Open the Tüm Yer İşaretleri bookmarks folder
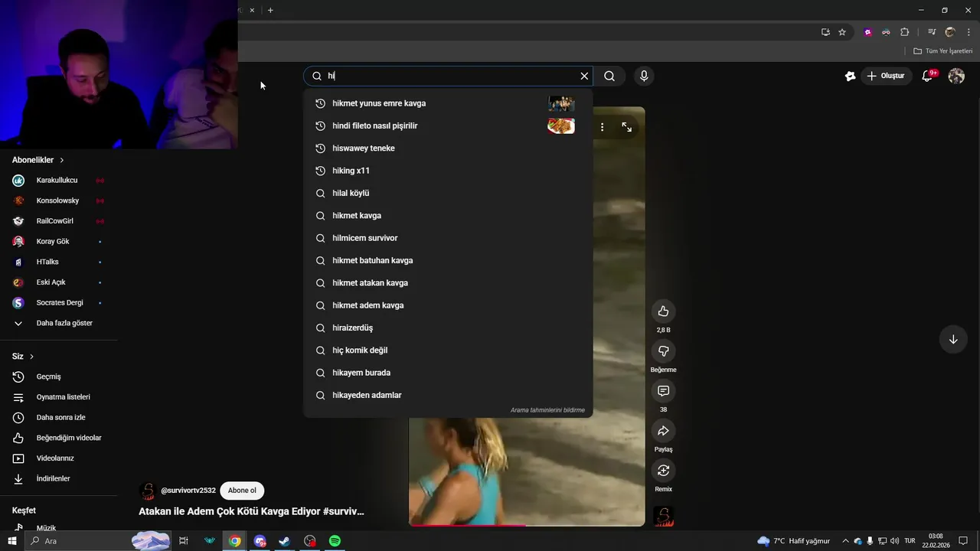The width and height of the screenshot is (980, 551). click(943, 51)
